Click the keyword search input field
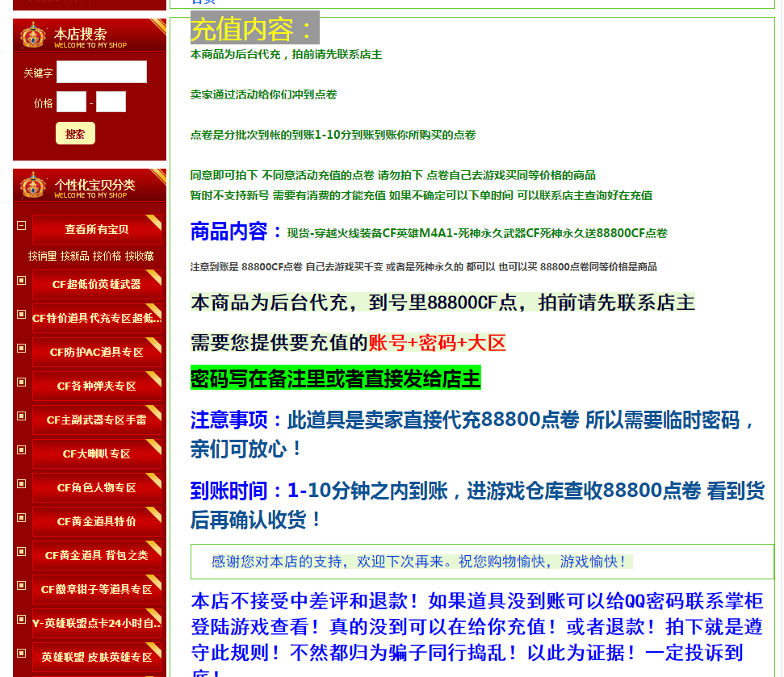 (x=102, y=72)
